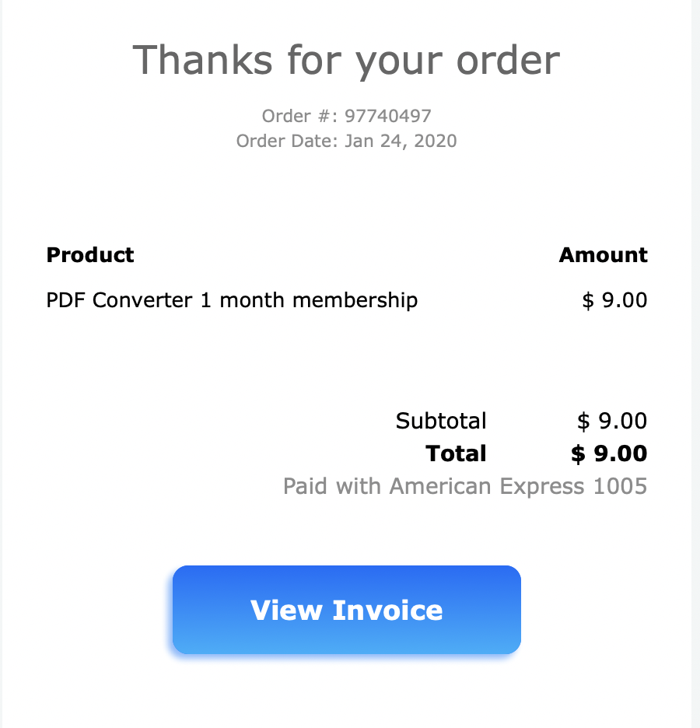Viewport: 700px width, 728px height.
Task: Click the word order in the heading
Action: (x=509, y=61)
